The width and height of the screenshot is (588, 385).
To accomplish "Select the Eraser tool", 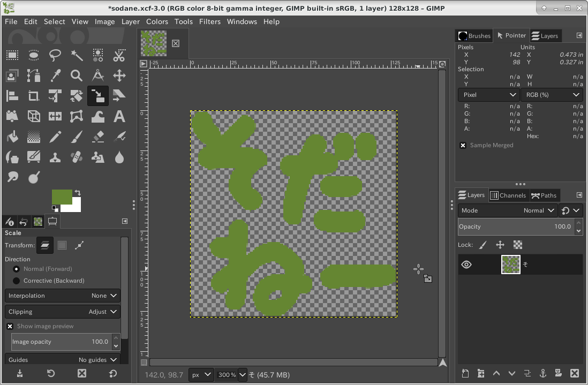I will [98, 137].
